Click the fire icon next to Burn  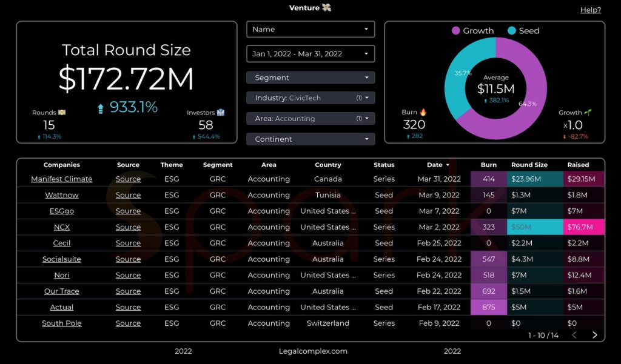(x=423, y=112)
